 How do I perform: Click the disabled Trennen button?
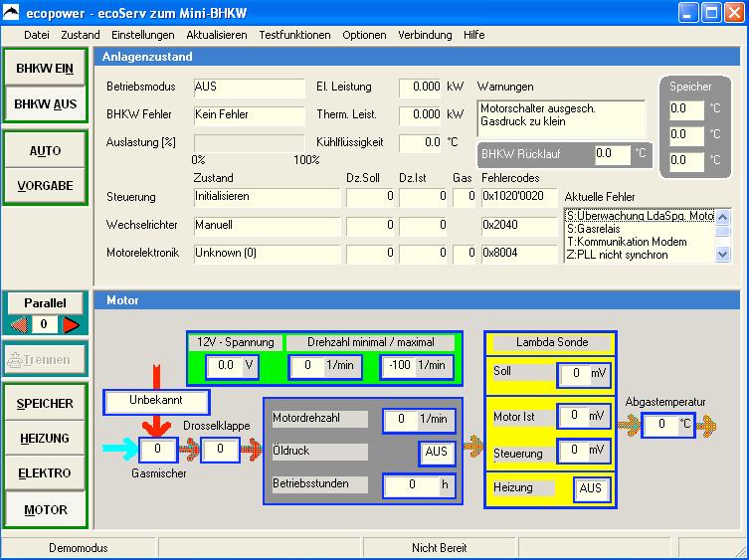tap(45, 359)
